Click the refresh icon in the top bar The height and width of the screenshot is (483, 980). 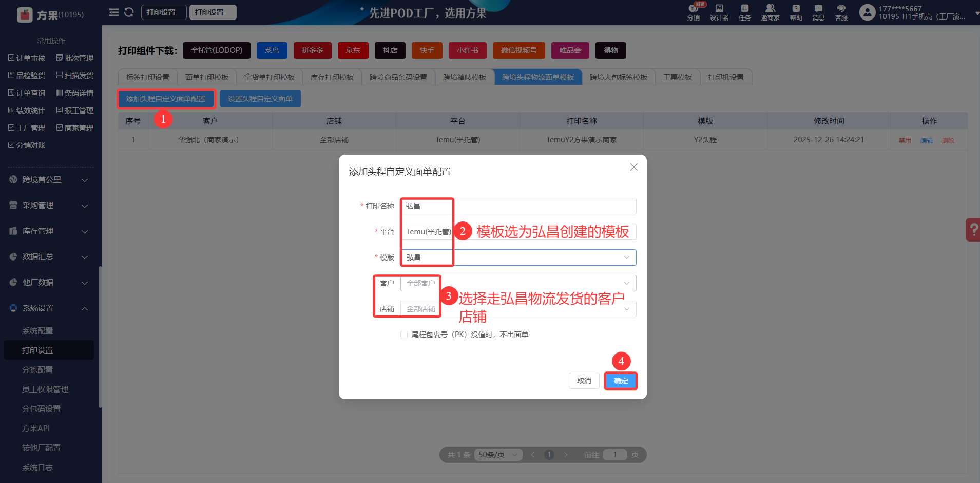129,12
